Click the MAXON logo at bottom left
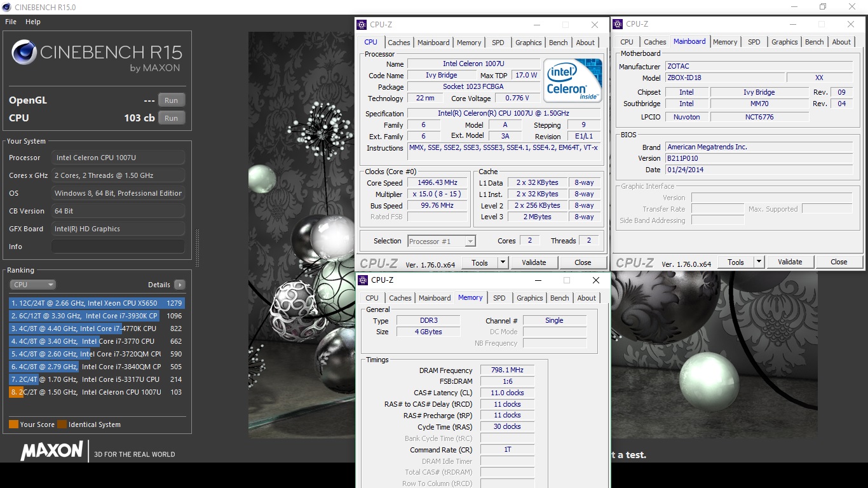The height and width of the screenshot is (488, 868). click(51, 451)
